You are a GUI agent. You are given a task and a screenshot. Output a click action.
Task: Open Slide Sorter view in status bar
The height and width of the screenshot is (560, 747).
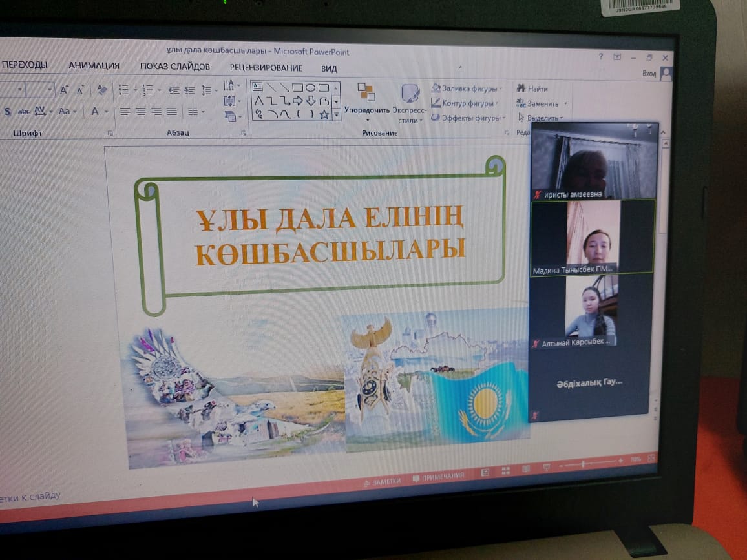[506, 471]
